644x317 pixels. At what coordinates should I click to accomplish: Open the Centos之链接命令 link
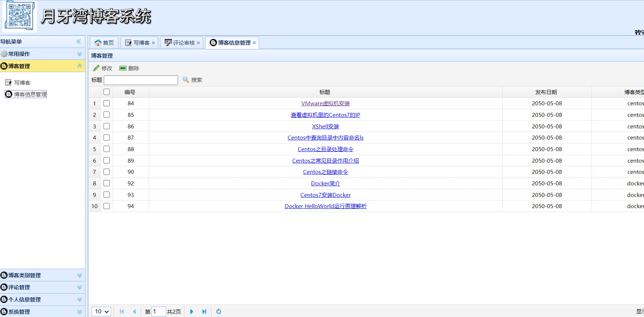tap(325, 172)
